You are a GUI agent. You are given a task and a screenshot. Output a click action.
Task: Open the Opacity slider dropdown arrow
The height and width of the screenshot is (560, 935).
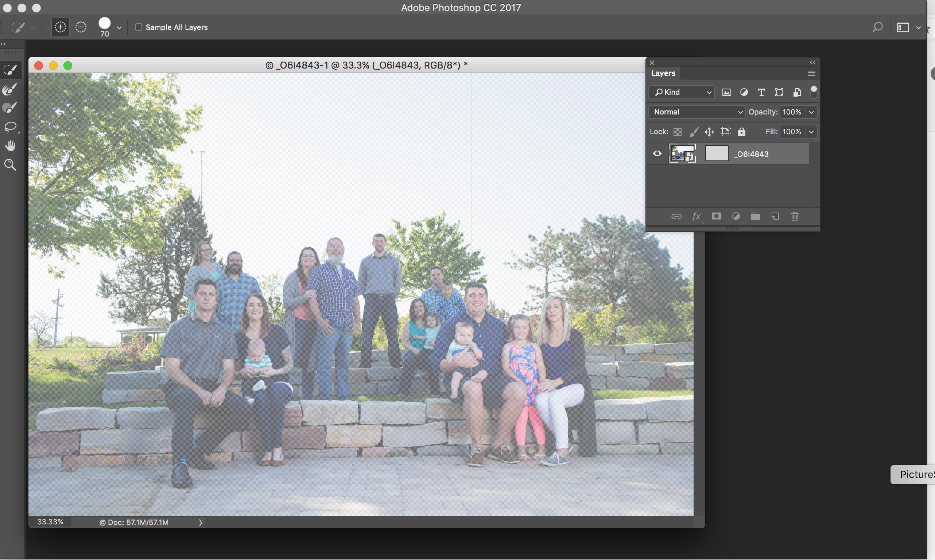812,112
